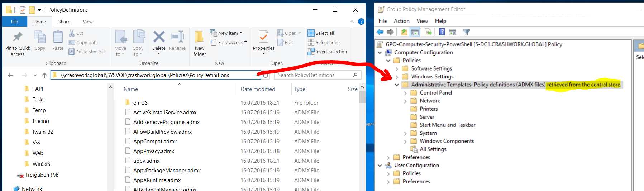Go back in Explorer navigation

click(x=11, y=75)
